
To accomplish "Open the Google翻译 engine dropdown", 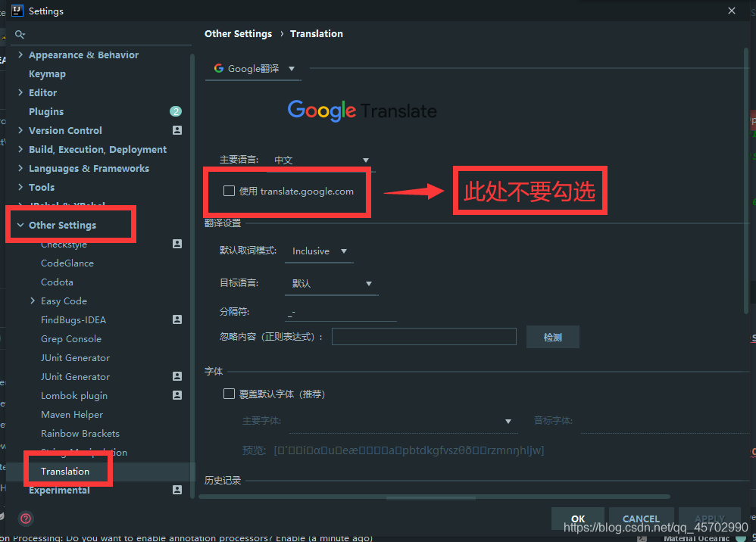I will [x=253, y=69].
